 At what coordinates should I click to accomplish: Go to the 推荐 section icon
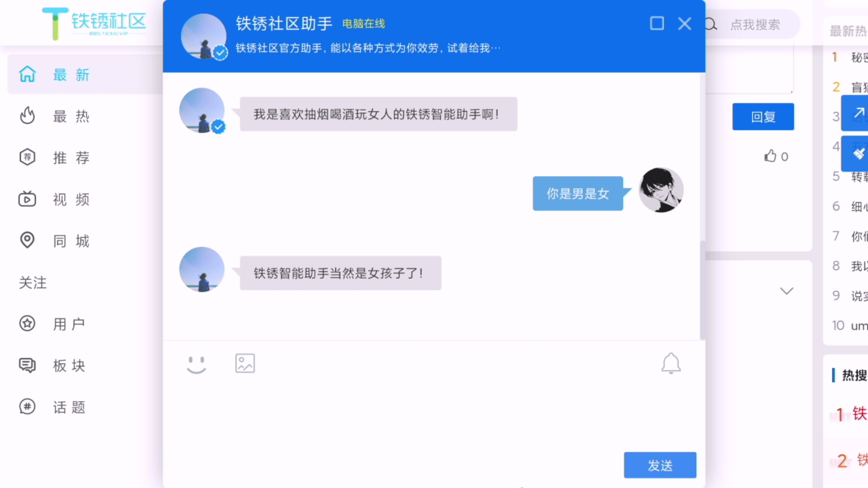point(27,157)
